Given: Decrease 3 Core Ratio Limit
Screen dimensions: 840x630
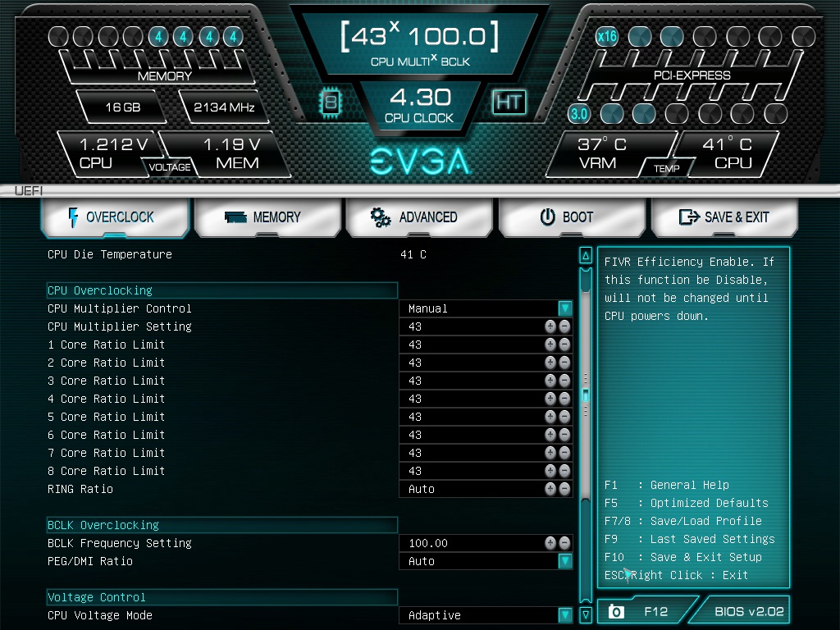Looking at the screenshot, I should [x=564, y=381].
